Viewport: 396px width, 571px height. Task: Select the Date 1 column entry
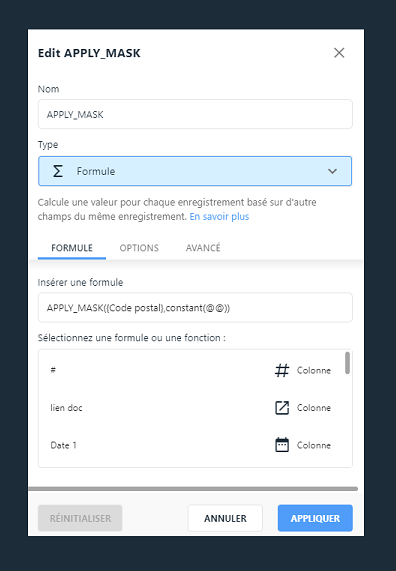(191, 445)
